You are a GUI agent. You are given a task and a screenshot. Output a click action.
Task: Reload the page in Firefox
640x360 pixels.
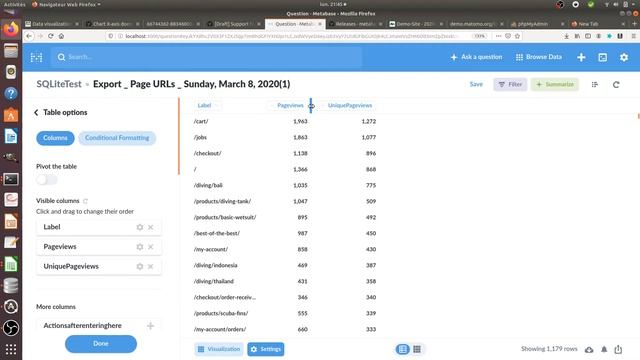click(x=51, y=36)
